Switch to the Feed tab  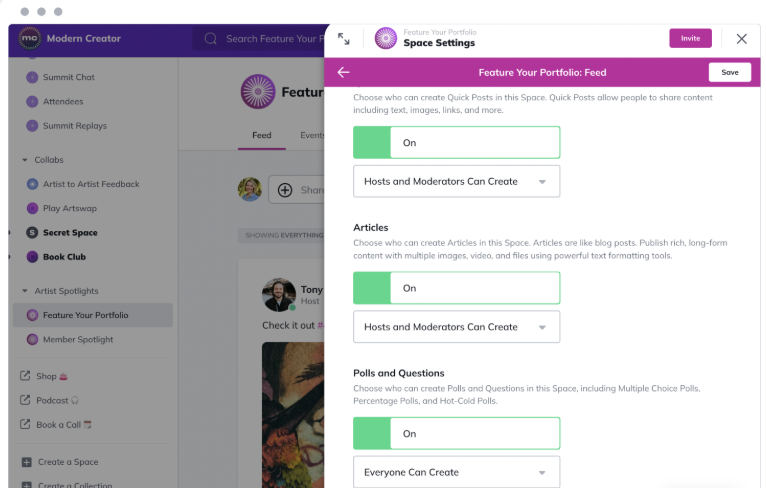(261, 135)
